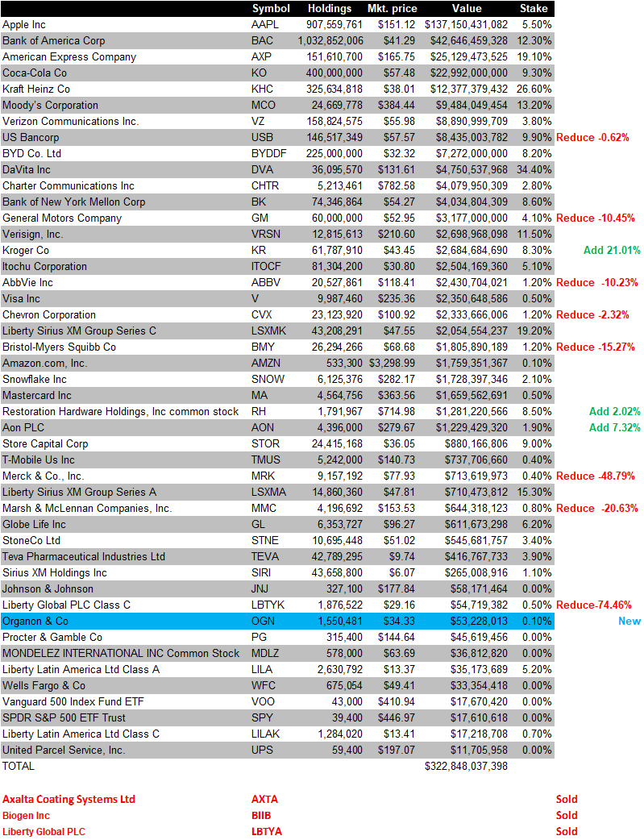Screen dimensions: 644x840
Task: Select the 'Verizon Communications Inc.' cell
Action: click(x=71, y=121)
